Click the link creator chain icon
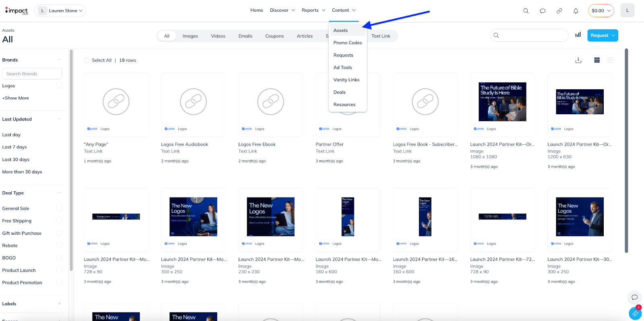This screenshot has height=321, width=644. [x=559, y=11]
